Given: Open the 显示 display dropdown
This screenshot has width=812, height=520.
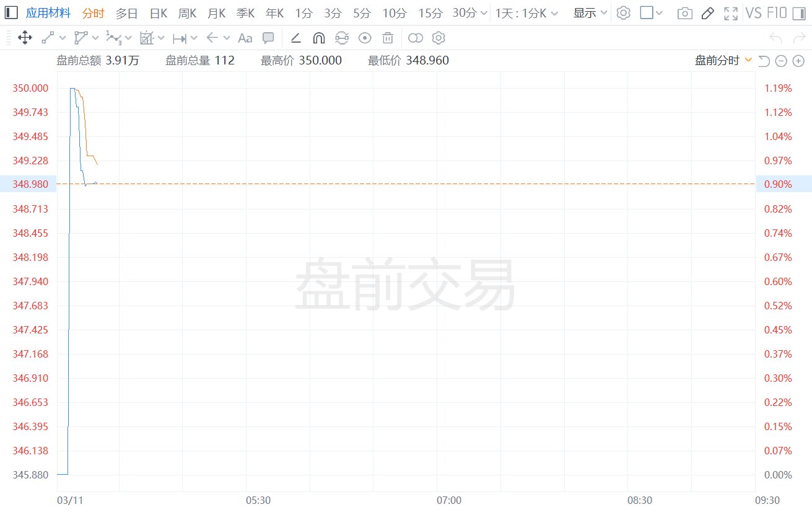Looking at the screenshot, I should click(590, 13).
